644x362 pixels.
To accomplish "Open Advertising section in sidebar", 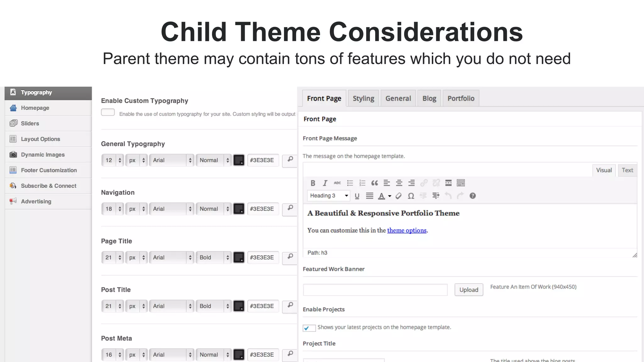I will pyautogui.click(x=48, y=201).
